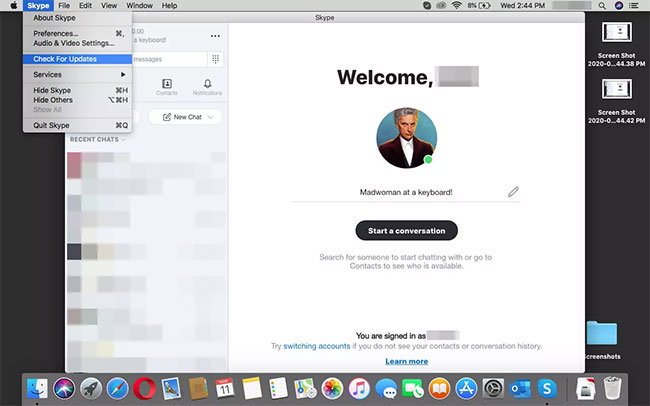Choose About Skype from the menu
The height and width of the screenshot is (406, 650).
point(78,18)
